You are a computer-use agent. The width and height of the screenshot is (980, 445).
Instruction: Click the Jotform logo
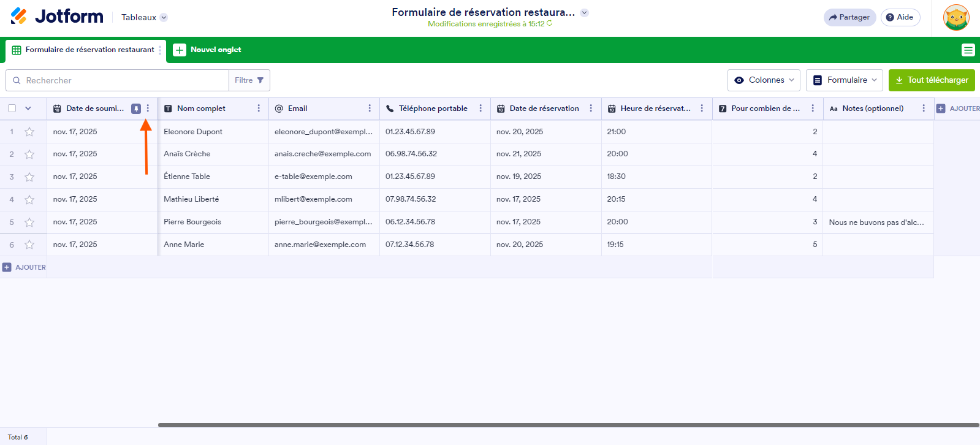[x=57, y=17]
